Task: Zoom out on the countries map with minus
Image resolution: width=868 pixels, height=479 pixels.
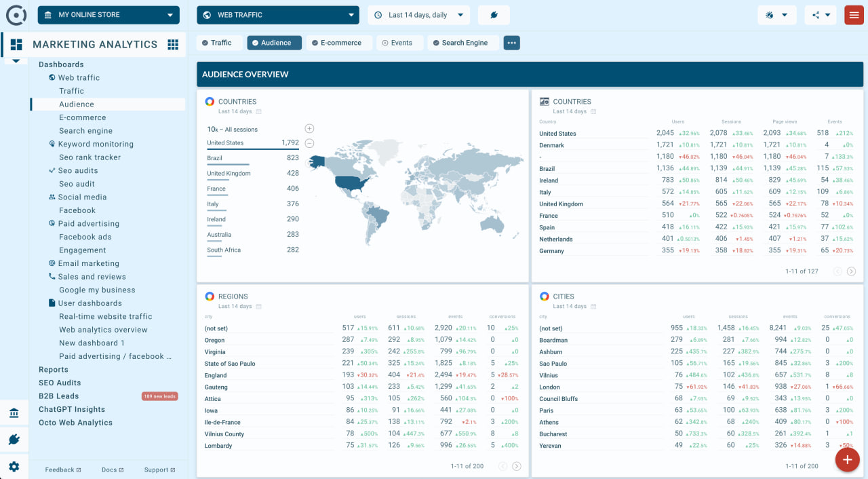Action: (309, 143)
